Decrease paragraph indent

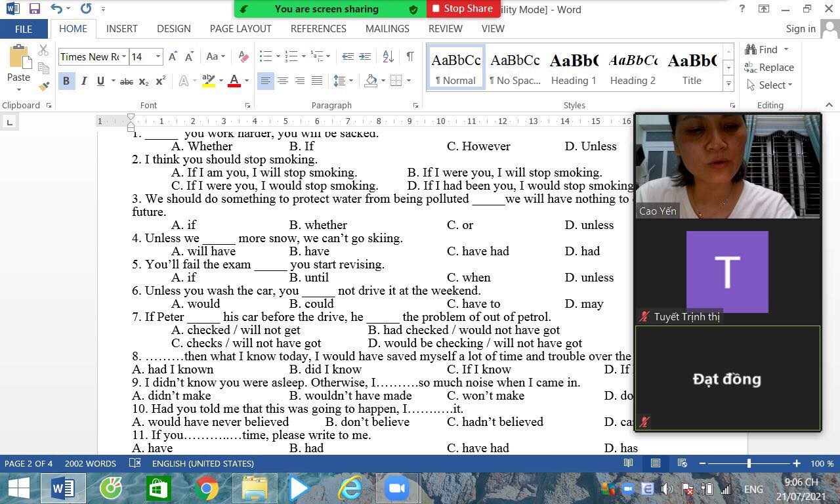point(348,56)
